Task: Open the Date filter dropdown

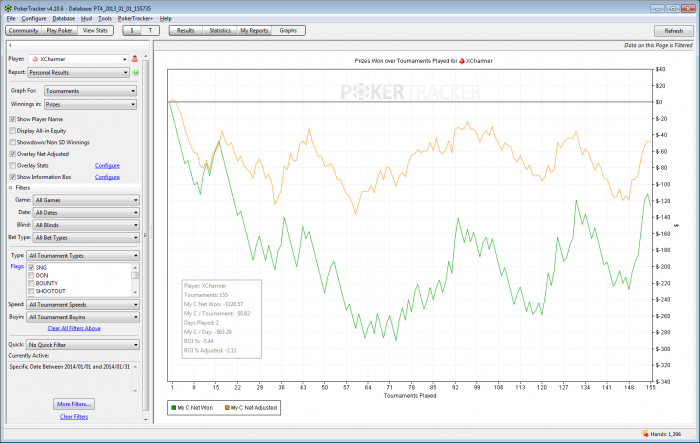Action: (x=86, y=213)
